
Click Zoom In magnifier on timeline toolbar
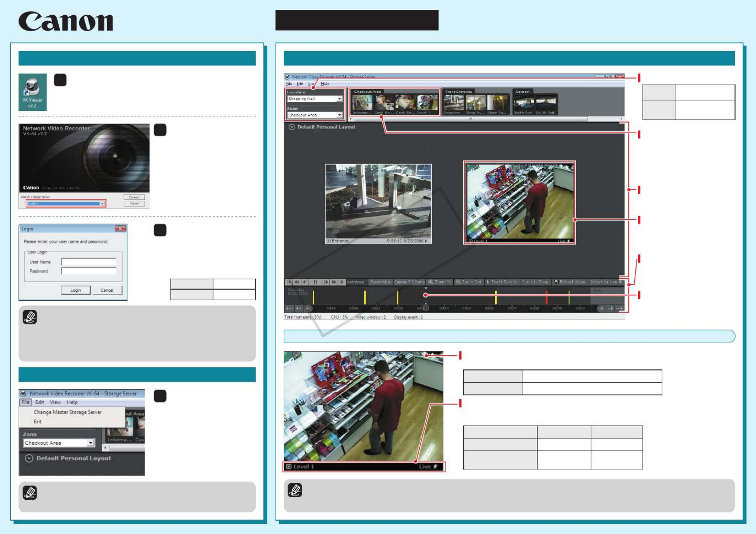(431, 282)
